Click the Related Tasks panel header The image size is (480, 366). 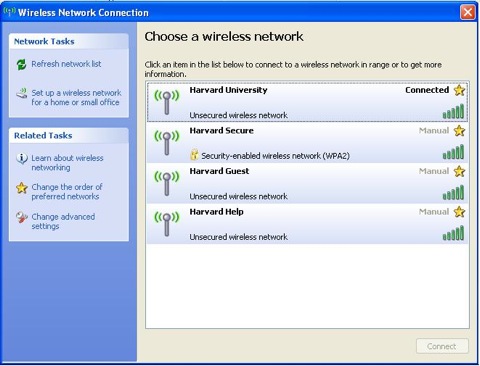pyautogui.click(x=69, y=135)
